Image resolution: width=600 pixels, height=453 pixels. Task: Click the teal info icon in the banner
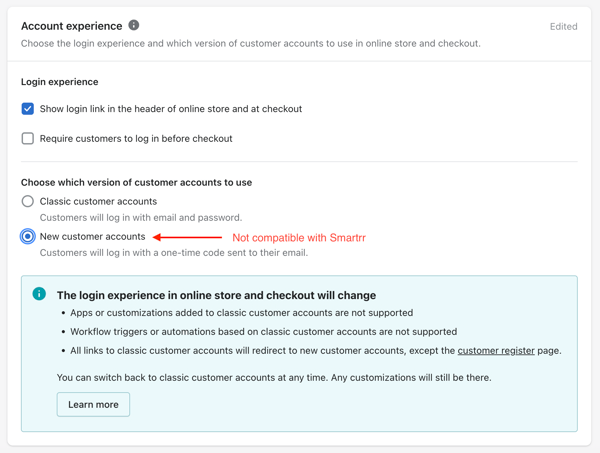click(39, 294)
